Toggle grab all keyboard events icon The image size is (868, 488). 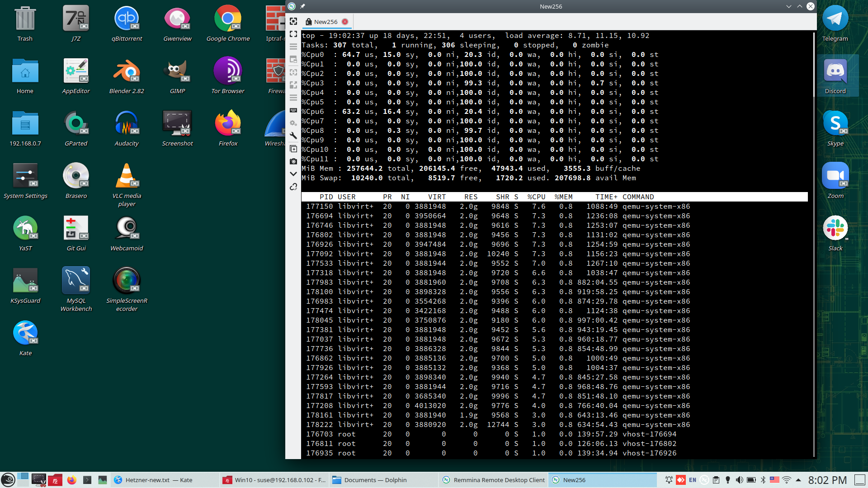click(293, 110)
